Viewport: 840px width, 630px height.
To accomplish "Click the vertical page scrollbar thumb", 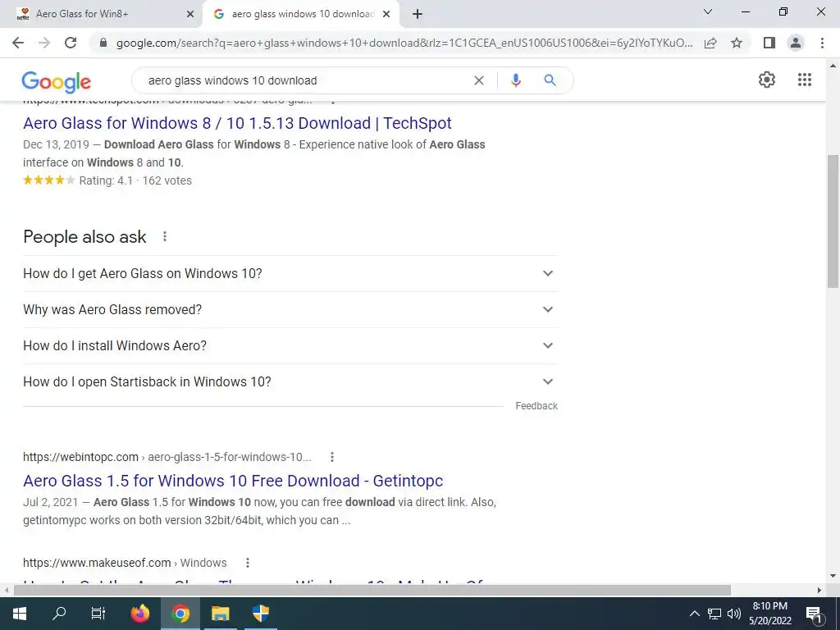I will (833, 221).
